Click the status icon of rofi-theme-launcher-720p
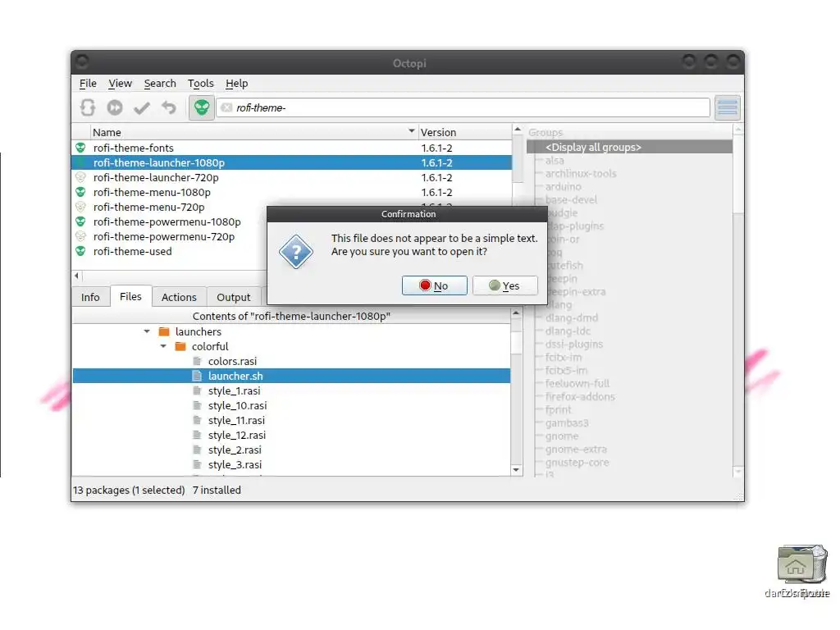The height and width of the screenshot is (630, 840). [80, 177]
